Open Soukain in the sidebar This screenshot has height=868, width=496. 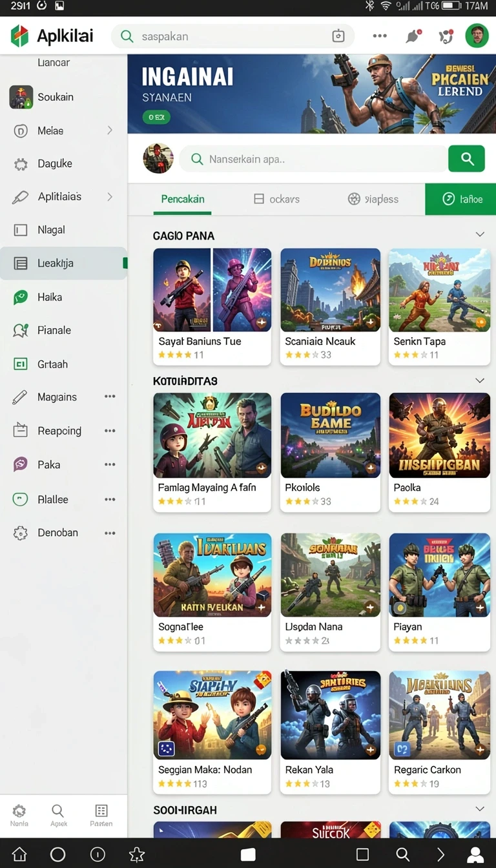pyautogui.click(x=63, y=97)
